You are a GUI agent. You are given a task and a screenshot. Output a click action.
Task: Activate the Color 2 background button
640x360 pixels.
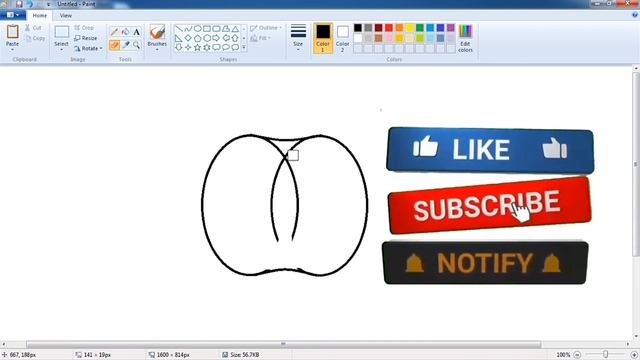342,38
